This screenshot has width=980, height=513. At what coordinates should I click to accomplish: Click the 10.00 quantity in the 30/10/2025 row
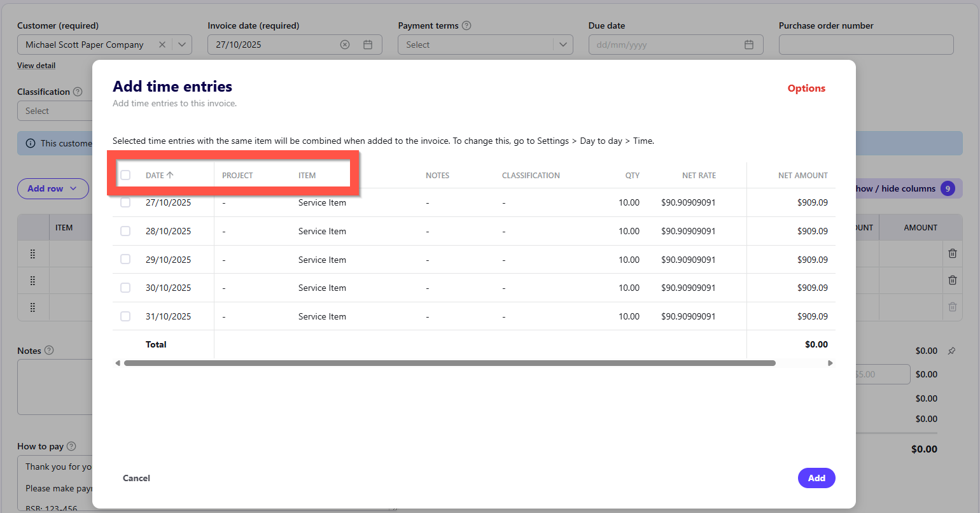[629, 288]
